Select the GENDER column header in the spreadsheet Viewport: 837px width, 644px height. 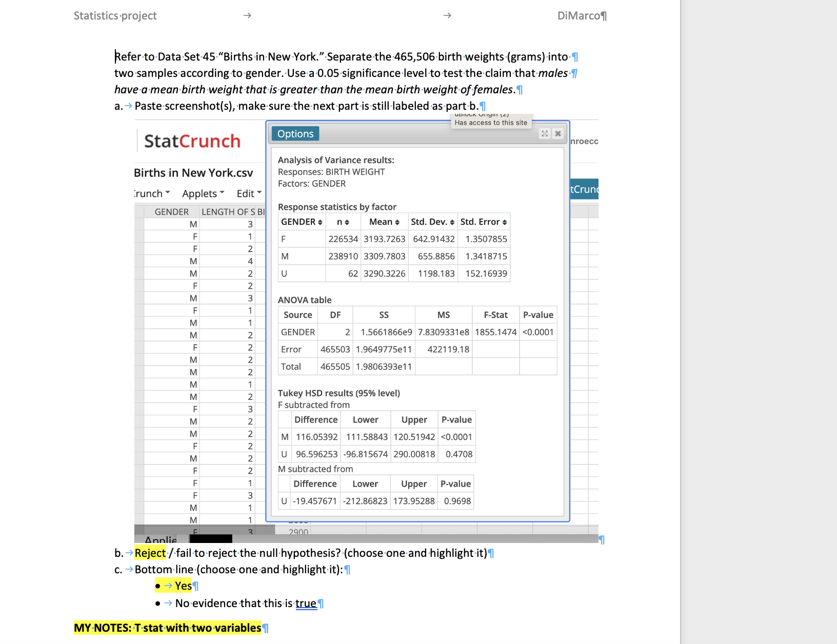click(x=171, y=212)
